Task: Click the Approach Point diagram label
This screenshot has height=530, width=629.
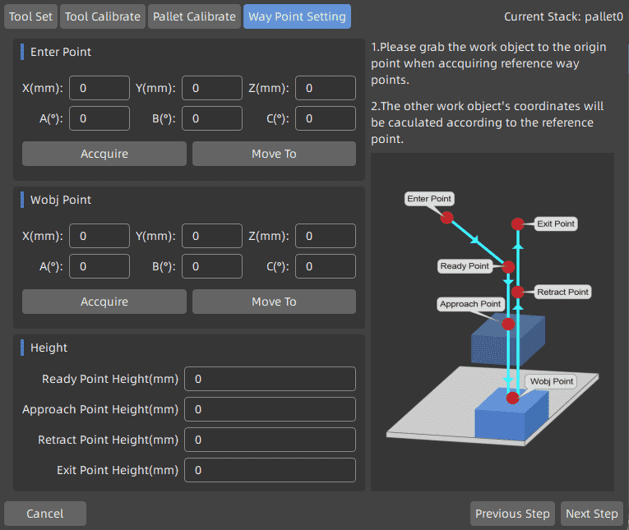Action: (x=470, y=304)
